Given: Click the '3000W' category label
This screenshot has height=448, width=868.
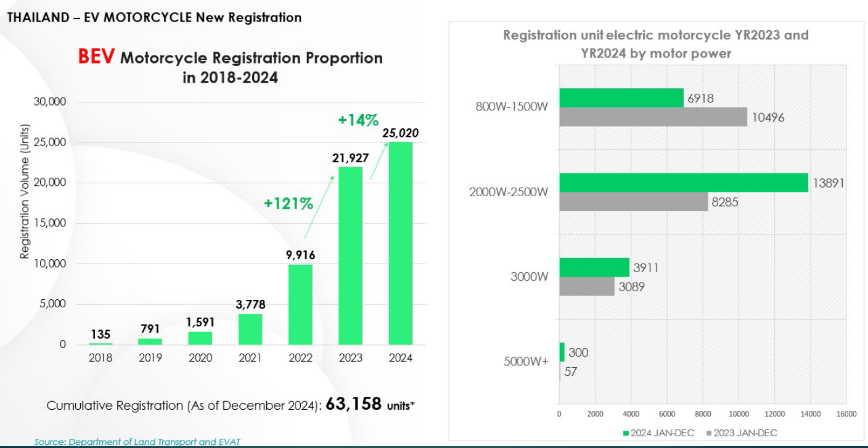Looking at the screenshot, I should [530, 276].
